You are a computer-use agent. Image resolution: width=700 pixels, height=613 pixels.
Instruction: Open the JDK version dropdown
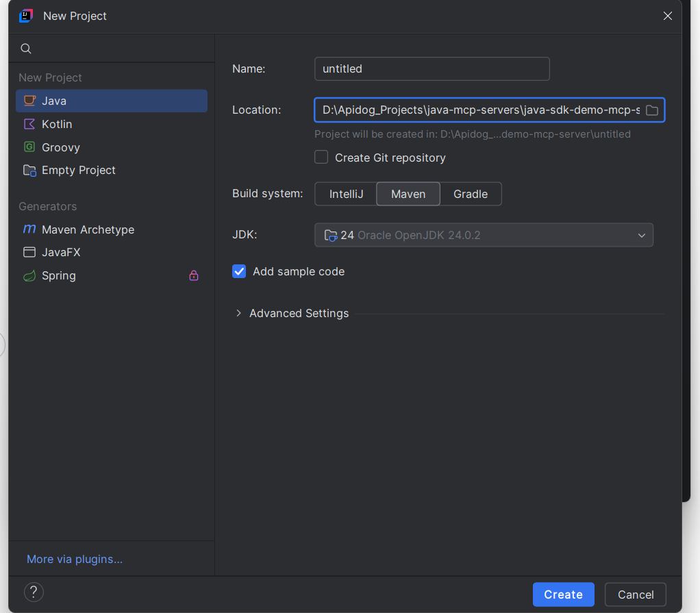point(484,235)
